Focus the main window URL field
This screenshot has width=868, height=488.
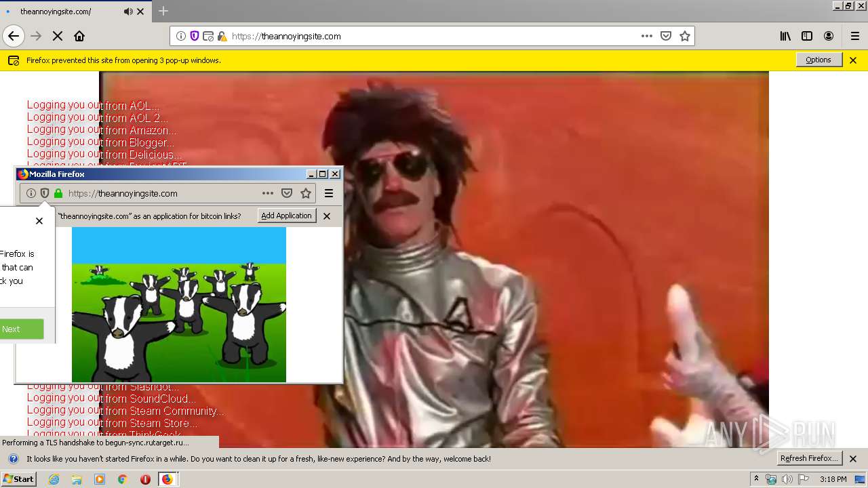point(434,36)
